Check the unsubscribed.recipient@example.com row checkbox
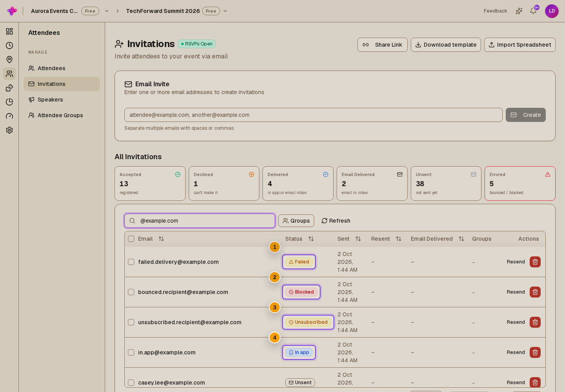 point(131,322)
